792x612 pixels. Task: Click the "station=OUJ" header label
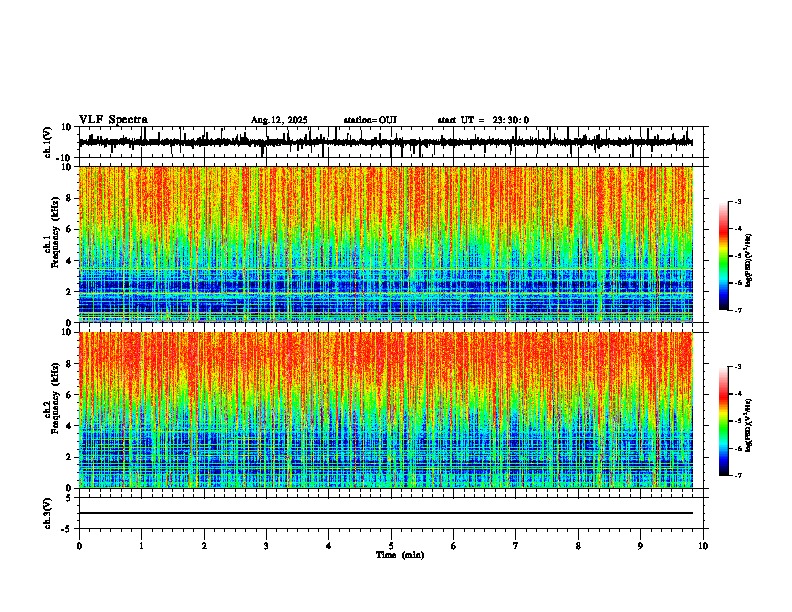pyautogui.click(x=370, y=120)
